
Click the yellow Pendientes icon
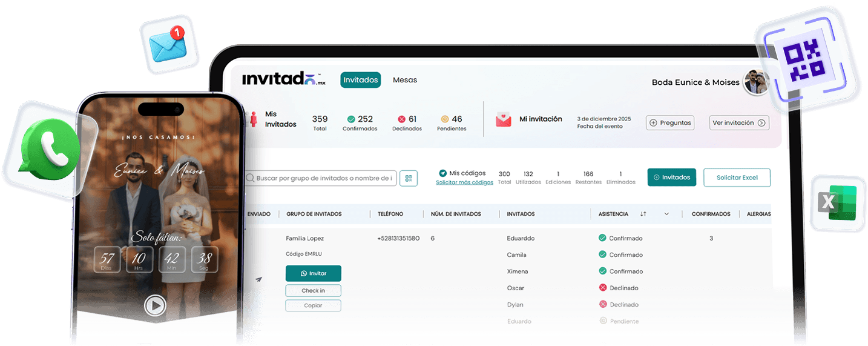444,119
